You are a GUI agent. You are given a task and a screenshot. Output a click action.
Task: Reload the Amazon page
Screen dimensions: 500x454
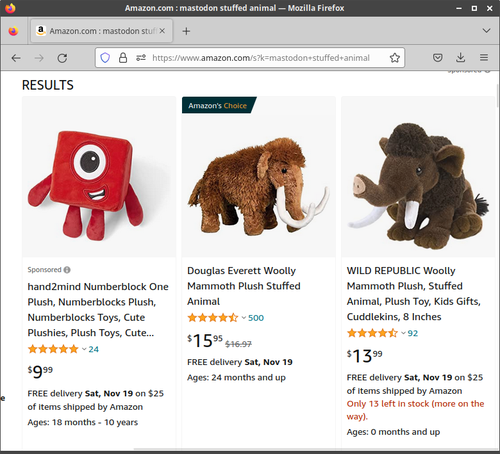point(62,58)
